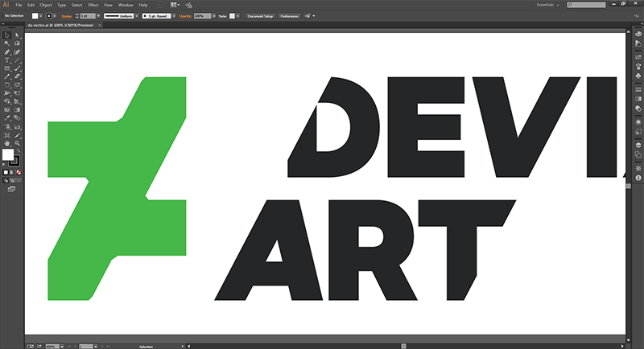Open the Object menu
Viewport: 644px width, 349px height.
[46, 5]
